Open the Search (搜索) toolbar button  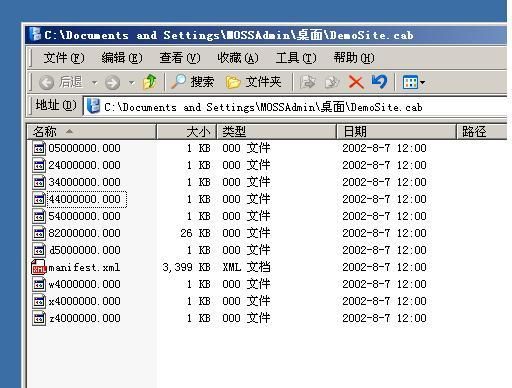tap(192, 82)
